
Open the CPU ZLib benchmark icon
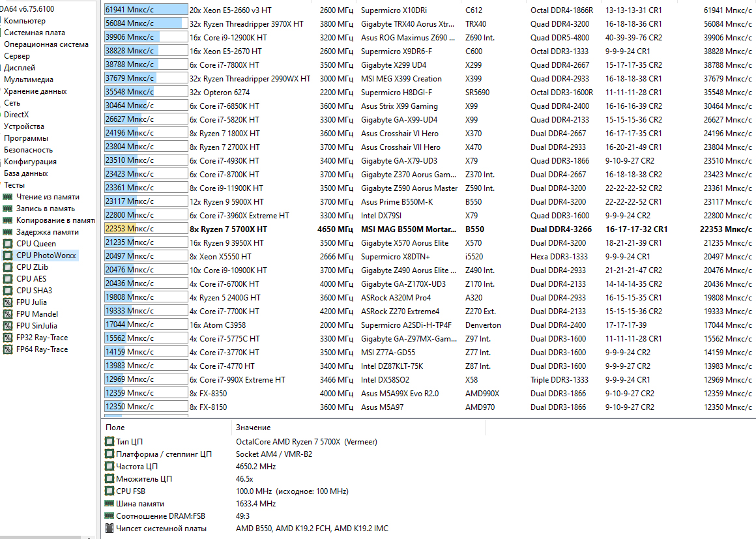pyautogui.click(x=8, y=267)
